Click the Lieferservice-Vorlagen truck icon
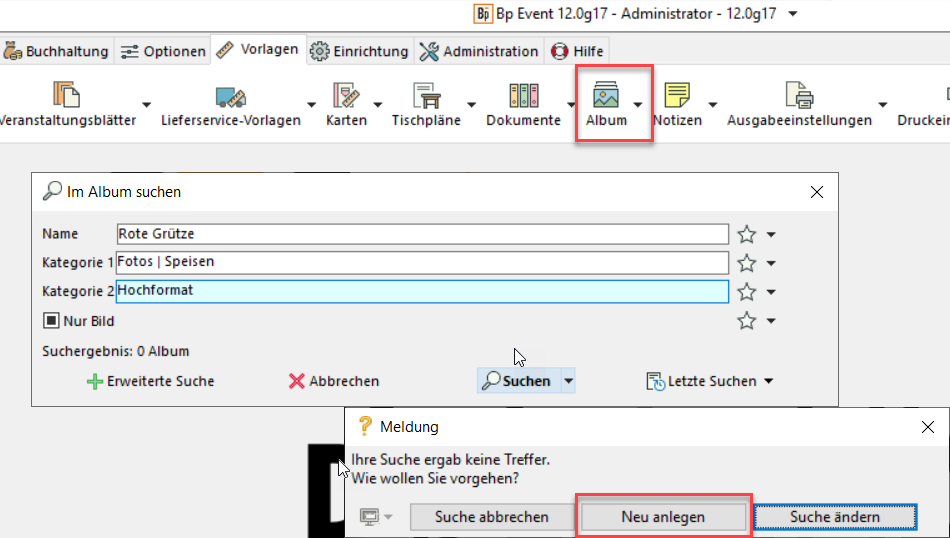The image size is (950, 538). pyautogui.click(x=231, y=97)
